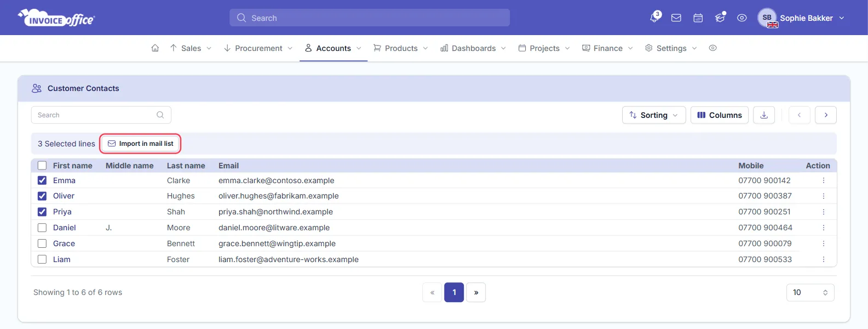Uncheck Emma's row checkbox
868x329 pixels.
[42, 180]
